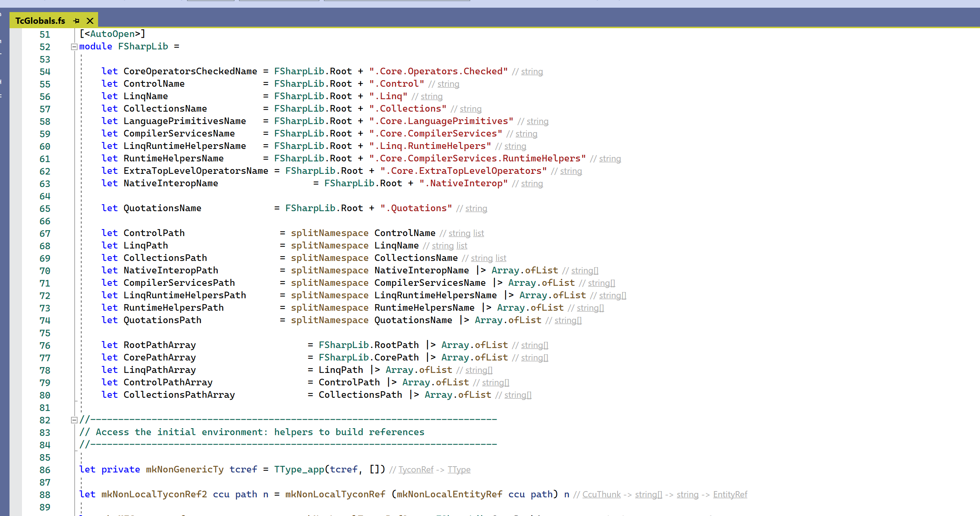This screenshot has height=516, width=980.
Task: Close the TcGlobals.fs tab
Action: (90, 20)
